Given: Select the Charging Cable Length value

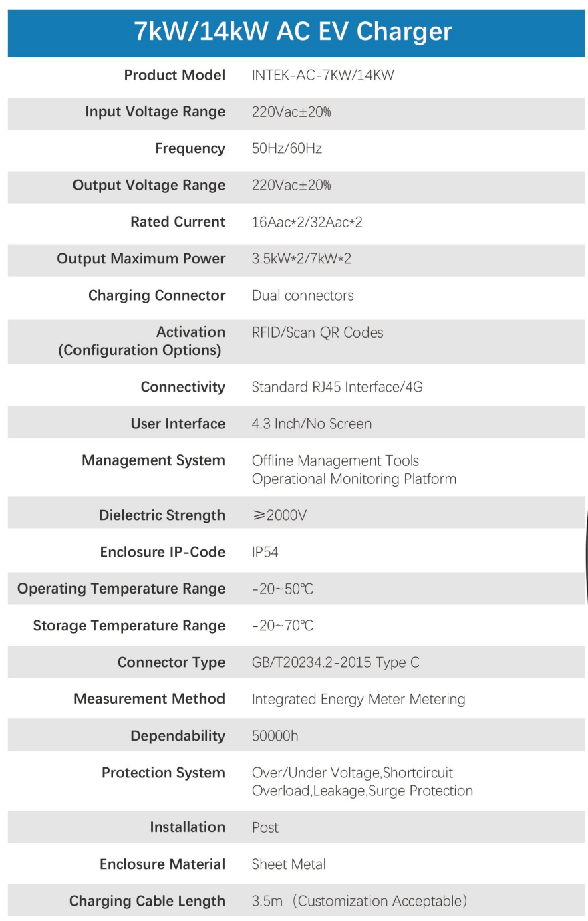Looking at the screenshot, I should [359, 901].
